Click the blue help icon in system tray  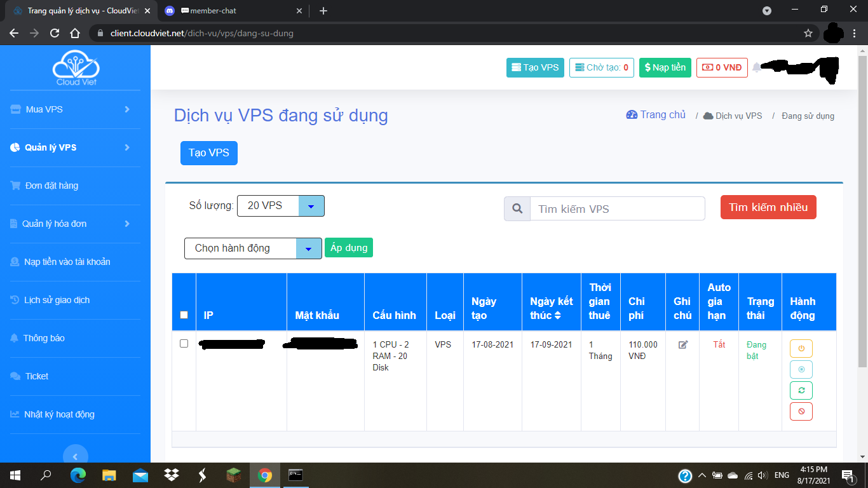click(x=685, y=475)
